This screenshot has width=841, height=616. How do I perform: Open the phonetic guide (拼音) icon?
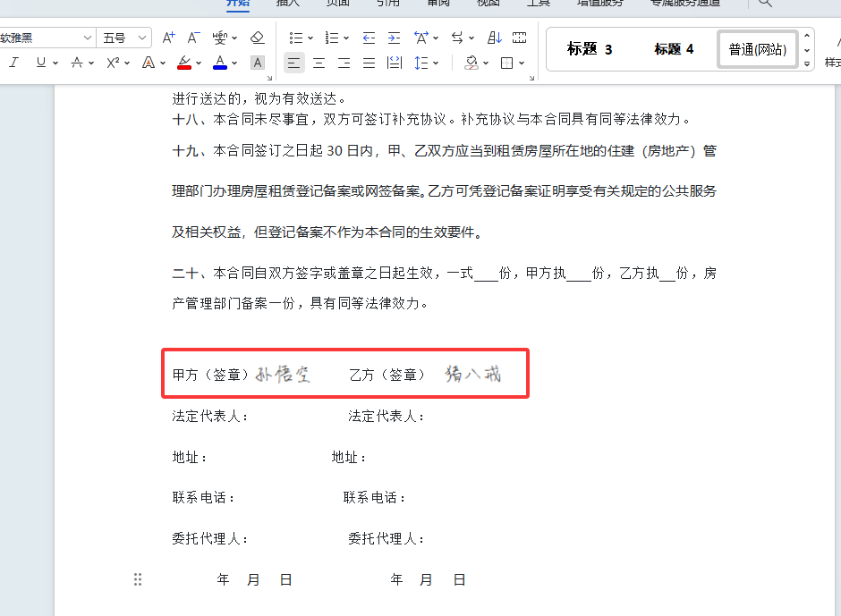219,38
